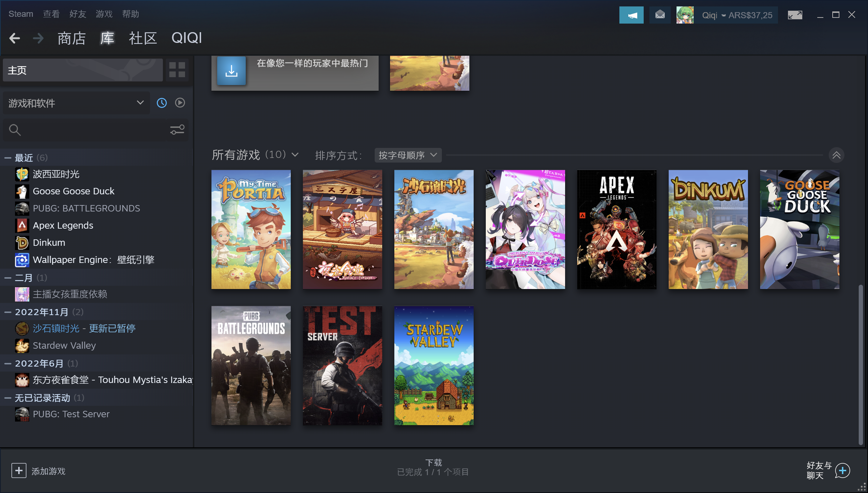This screenshot has height=493, width=868.
Task: Click the Steam store icon in header
Action: (70, 38)
